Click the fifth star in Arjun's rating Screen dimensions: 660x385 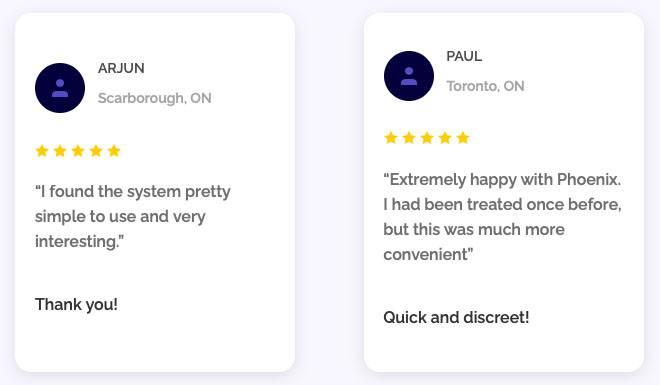point(114,151)
